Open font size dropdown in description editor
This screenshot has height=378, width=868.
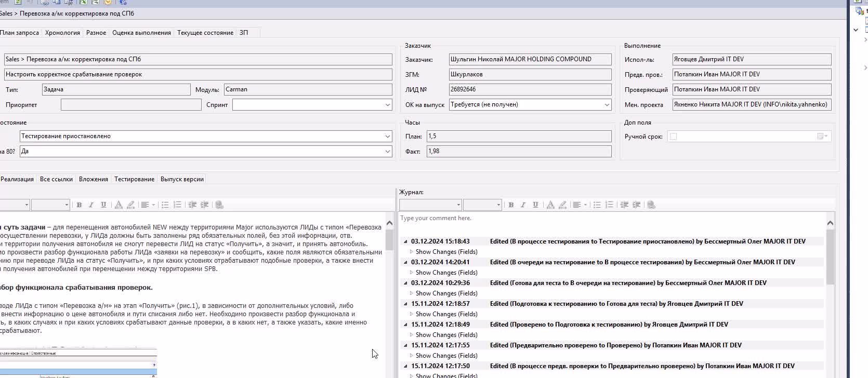67,205
